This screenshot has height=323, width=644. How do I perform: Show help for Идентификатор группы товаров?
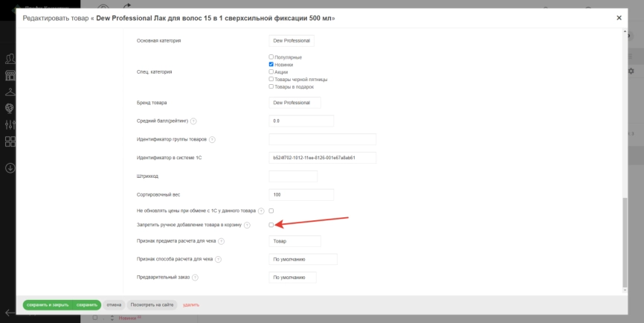click(212, 140)
